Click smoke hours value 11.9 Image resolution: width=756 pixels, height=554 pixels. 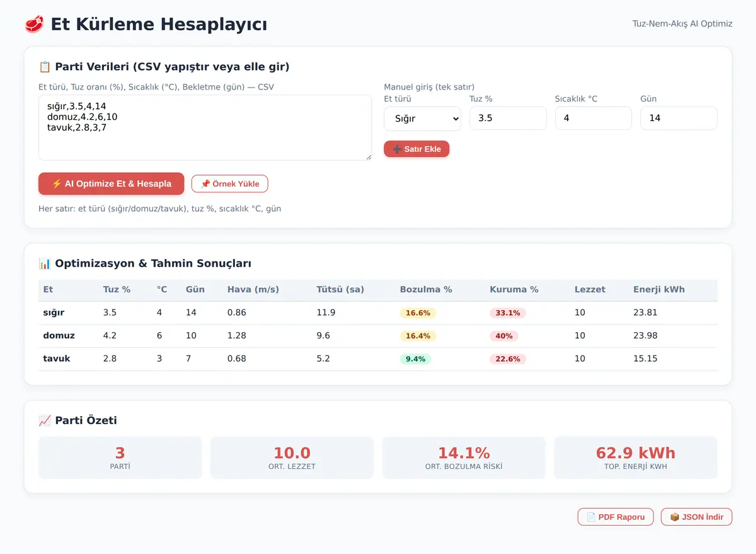coord(326,313)
